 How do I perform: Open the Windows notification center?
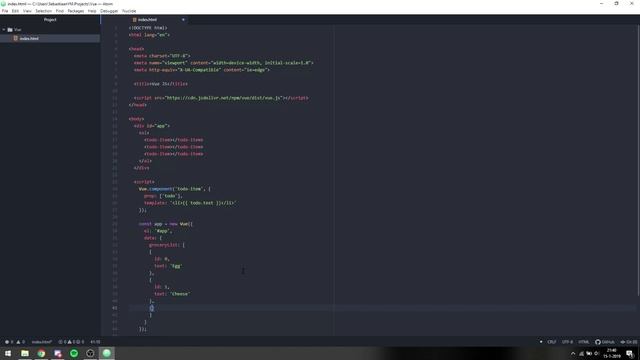pyautogui.click(x=630, y=353)
